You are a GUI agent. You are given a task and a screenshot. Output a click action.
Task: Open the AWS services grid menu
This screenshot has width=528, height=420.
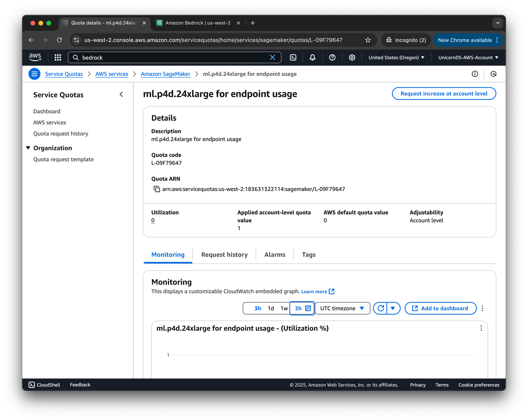pos(58,58)
